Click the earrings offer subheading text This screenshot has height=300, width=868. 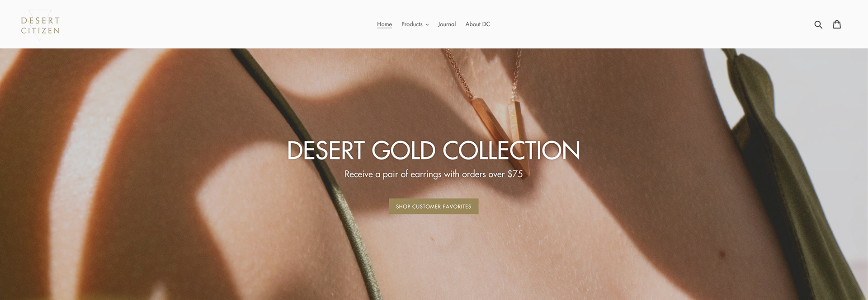pyautogui.click(x=434, y=174)
